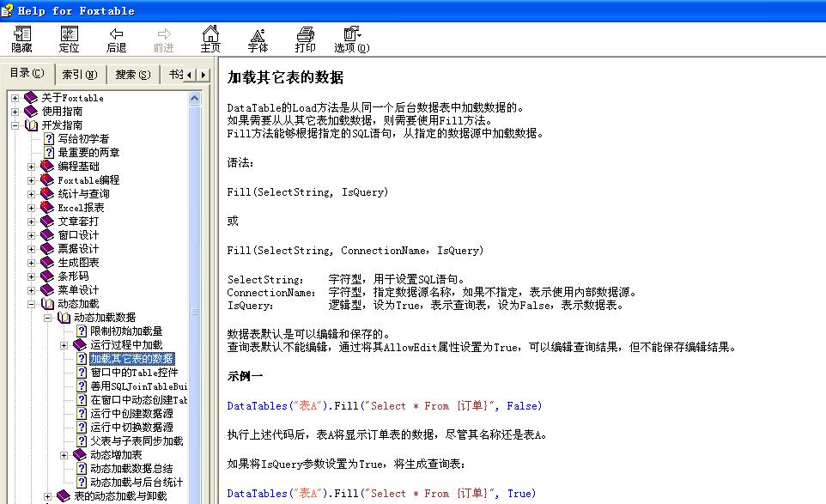
Task: Click the book icon beside 统计与查询
Action: tap(47, 193)
